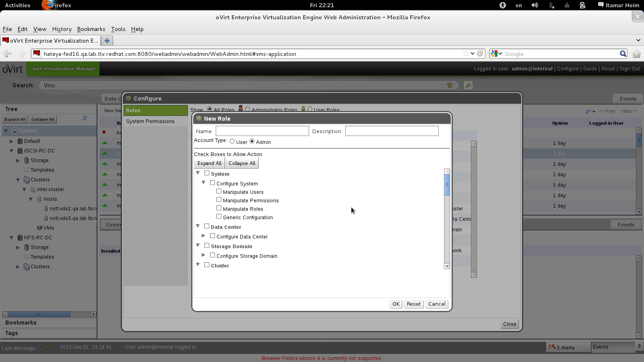
Task: Open the accessibility icon in the system panel
Action: click(x=503, y=5)
